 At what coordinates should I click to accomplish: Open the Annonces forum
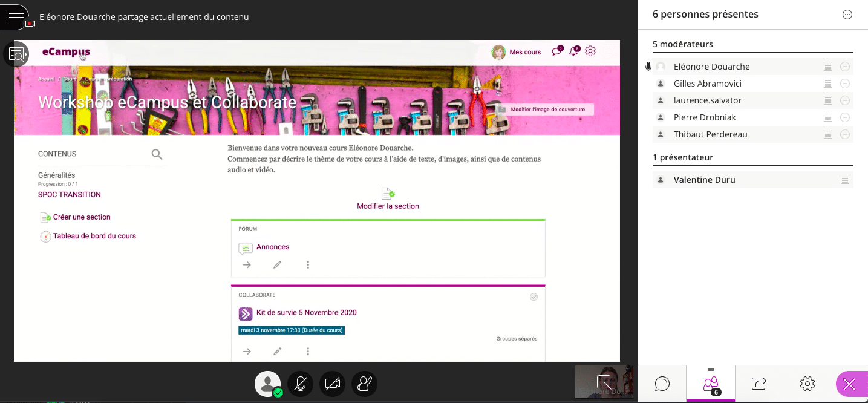pos(273,247)
